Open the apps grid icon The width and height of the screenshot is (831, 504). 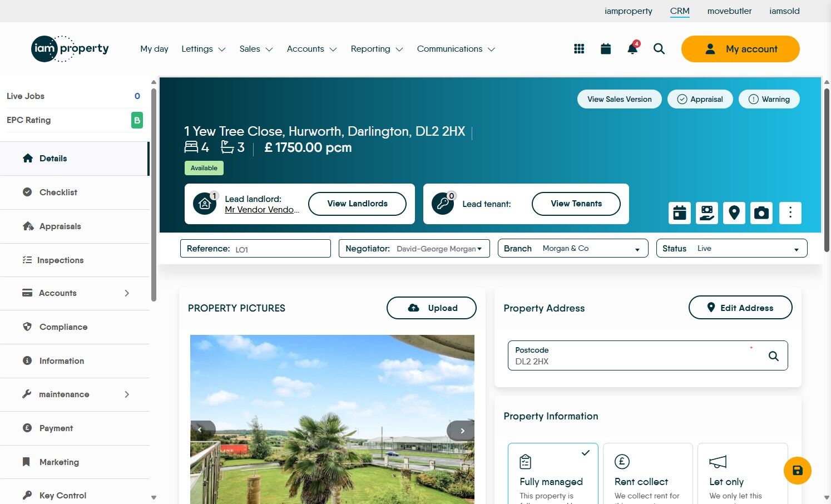pyautogui.click(x=579, y=49)
